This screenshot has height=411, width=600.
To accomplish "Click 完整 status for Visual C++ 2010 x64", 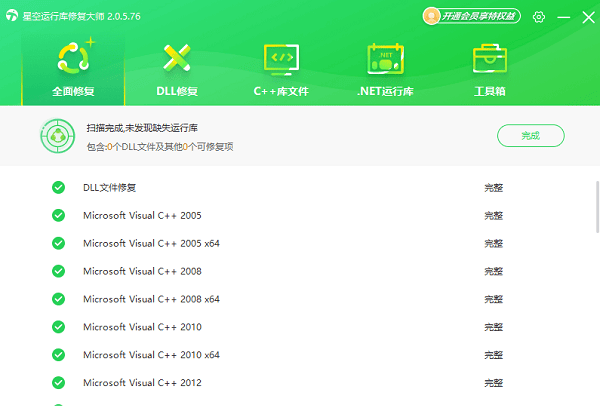I will (x=493, y=355).
